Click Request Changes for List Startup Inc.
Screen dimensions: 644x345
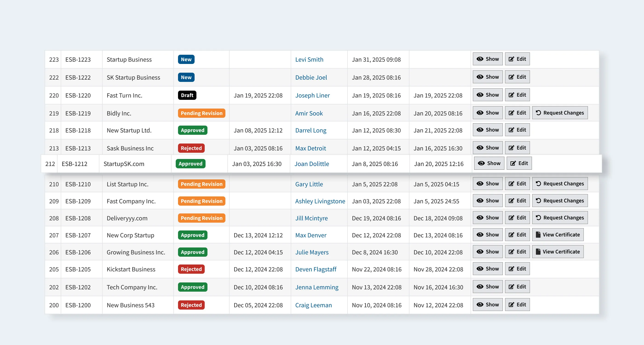560,183
